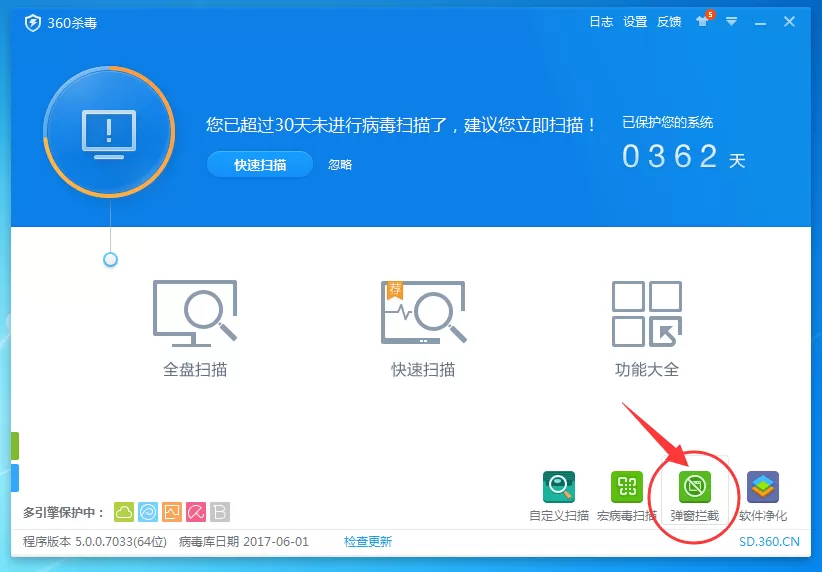Click 检查更新 check for updates link

pos(368,542)
